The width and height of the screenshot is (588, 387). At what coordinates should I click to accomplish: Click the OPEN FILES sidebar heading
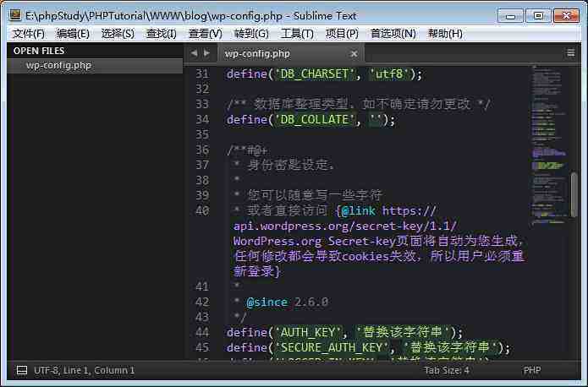pyautogui.click(x=39, y=51)
